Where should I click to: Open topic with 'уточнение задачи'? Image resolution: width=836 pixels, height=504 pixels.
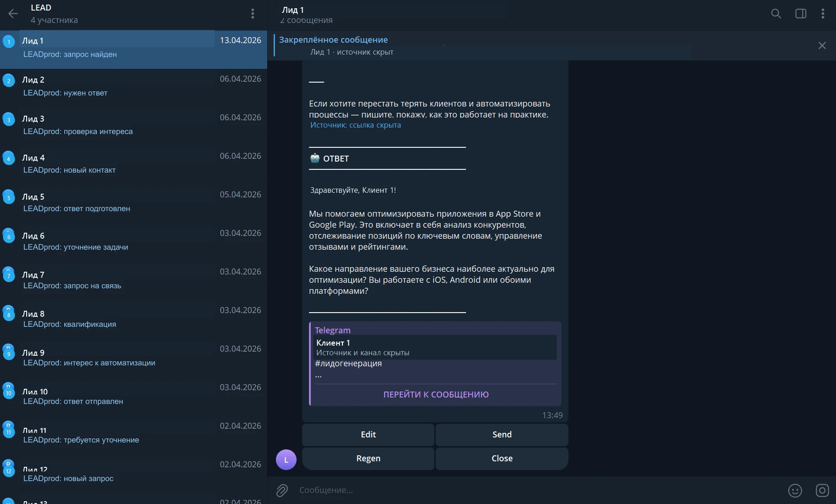point(133,242)
